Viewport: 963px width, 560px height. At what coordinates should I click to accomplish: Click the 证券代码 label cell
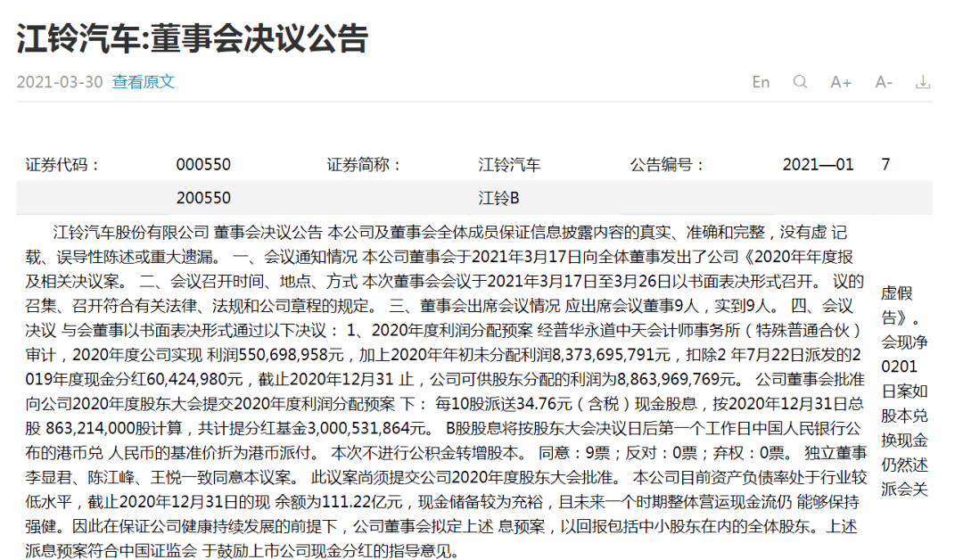pos(63,165)
